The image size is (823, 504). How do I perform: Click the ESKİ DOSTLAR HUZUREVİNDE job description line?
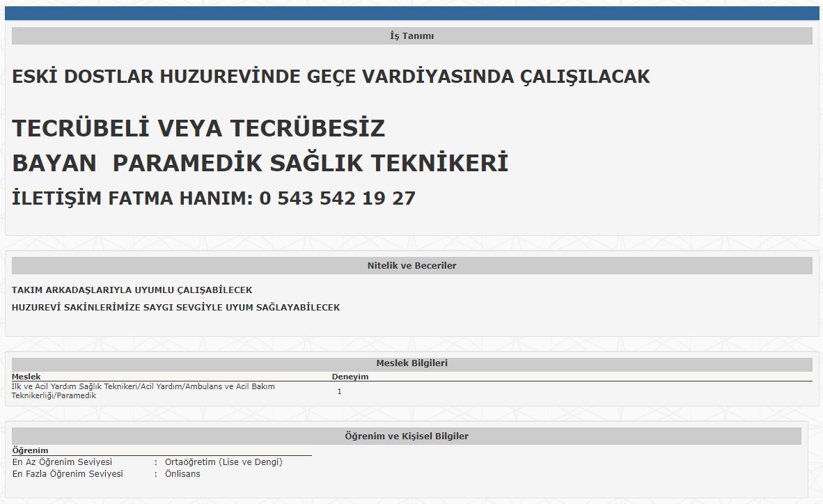tap(331, 77)
